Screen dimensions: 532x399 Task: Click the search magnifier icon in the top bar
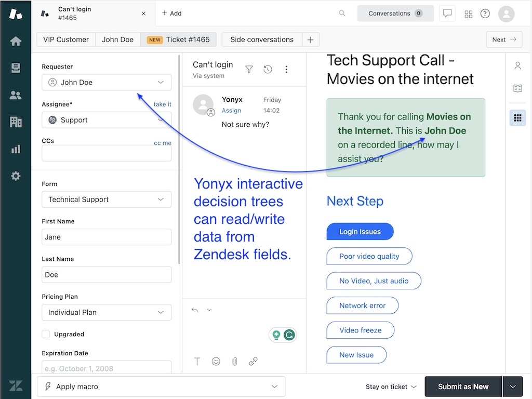click(x=342, y=13)
